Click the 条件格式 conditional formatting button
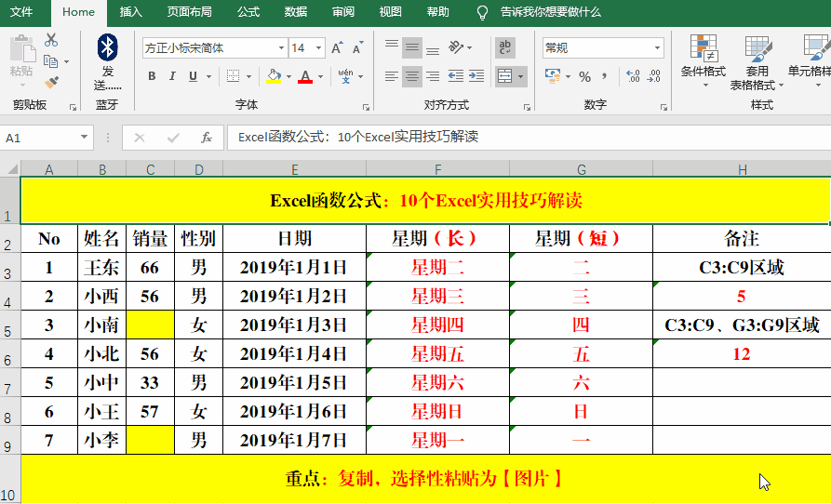This screenshot has width=831, height=504. [x=704, y=61]
